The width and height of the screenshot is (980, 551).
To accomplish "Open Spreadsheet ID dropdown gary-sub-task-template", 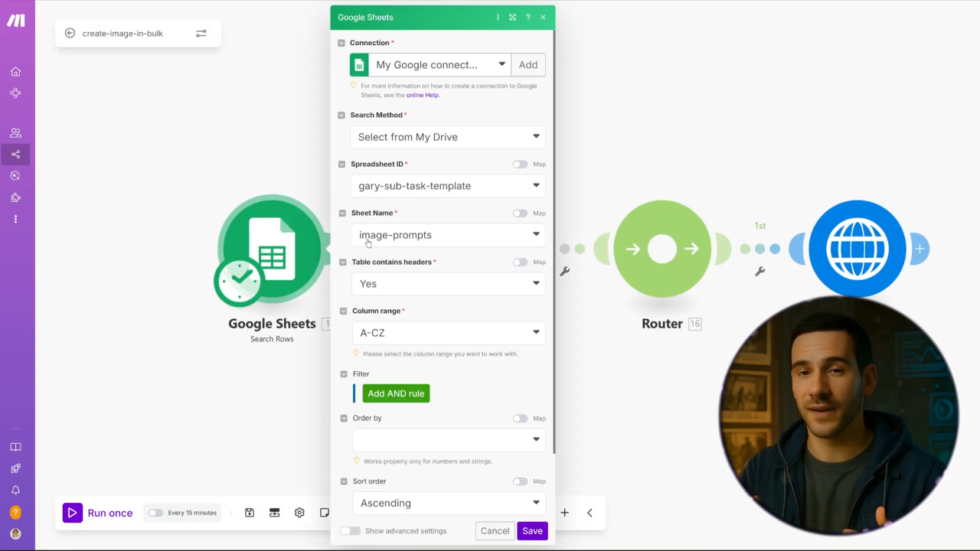I will [449, 186].
